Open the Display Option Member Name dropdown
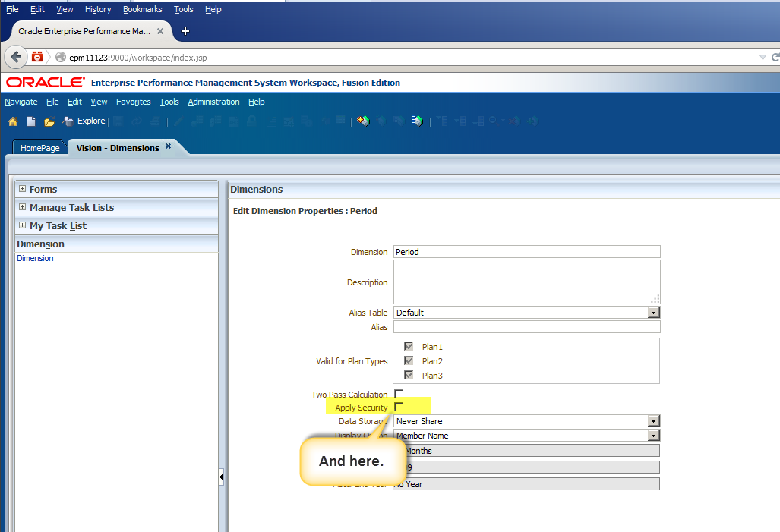The height and width of the screenshot is (532, 780). [x=654, y=436]
